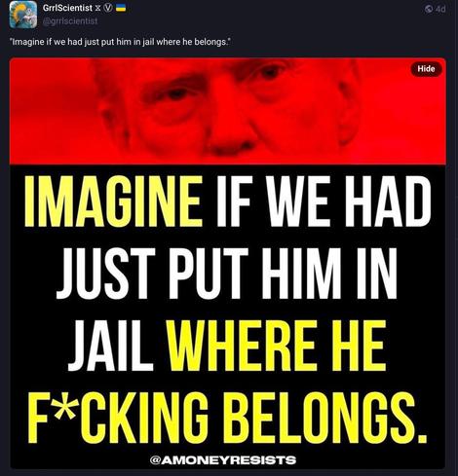Click the JUST PUT HIM IN line

pos(227,274)
